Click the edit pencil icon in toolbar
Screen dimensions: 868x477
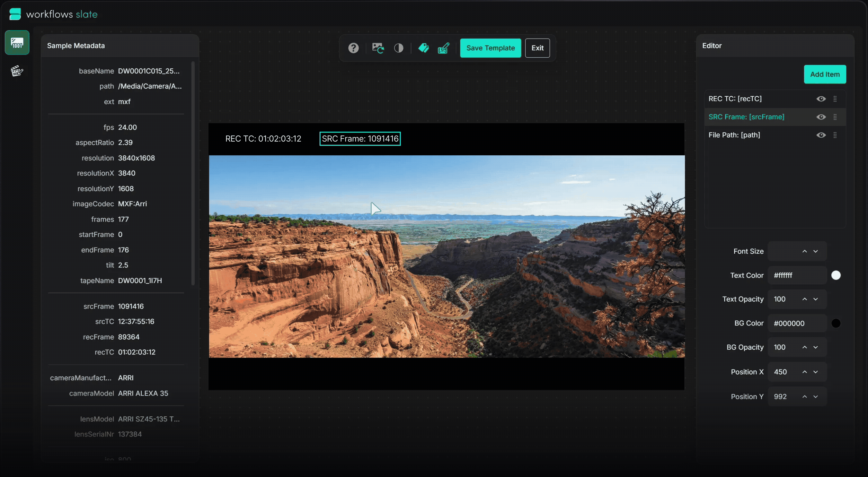coord(443,48)
